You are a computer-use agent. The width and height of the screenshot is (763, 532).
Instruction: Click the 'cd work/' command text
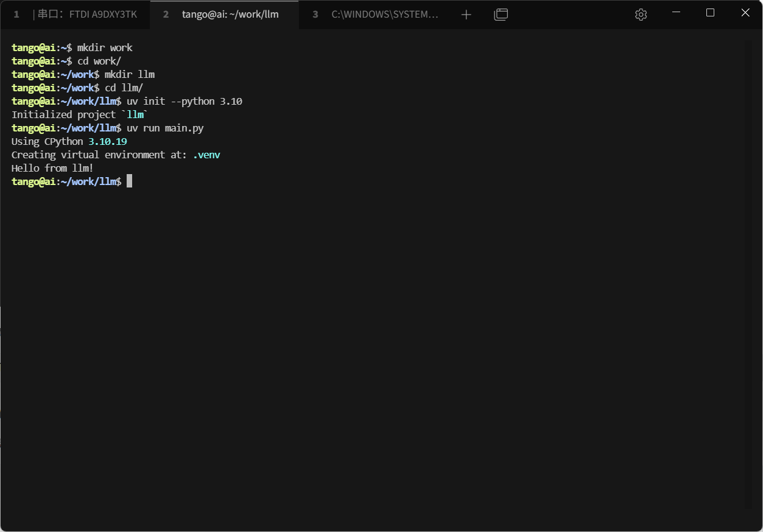click(x=99, y=61)
